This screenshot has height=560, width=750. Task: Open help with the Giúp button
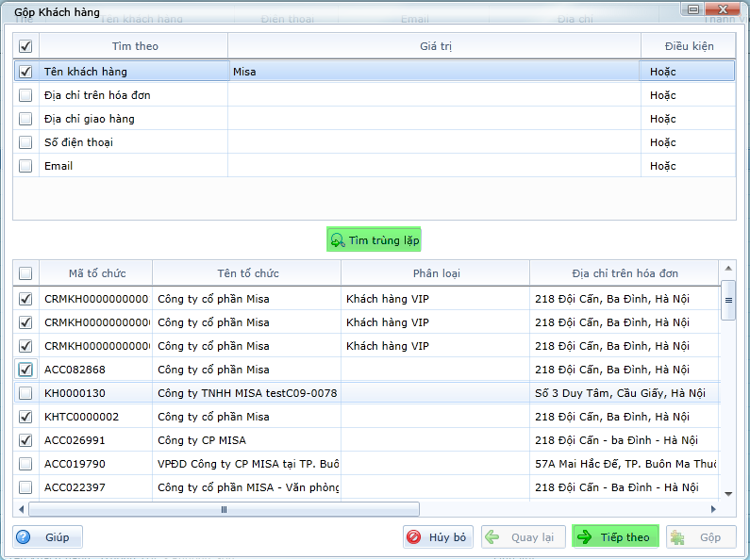[48, 537]
